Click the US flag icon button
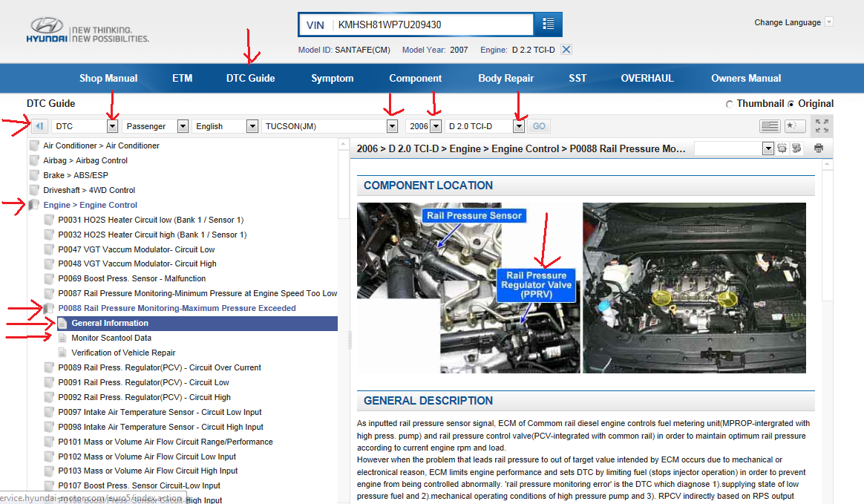Image resolution: width=864 pixels, height=504 pixels. tap(770, 126)
